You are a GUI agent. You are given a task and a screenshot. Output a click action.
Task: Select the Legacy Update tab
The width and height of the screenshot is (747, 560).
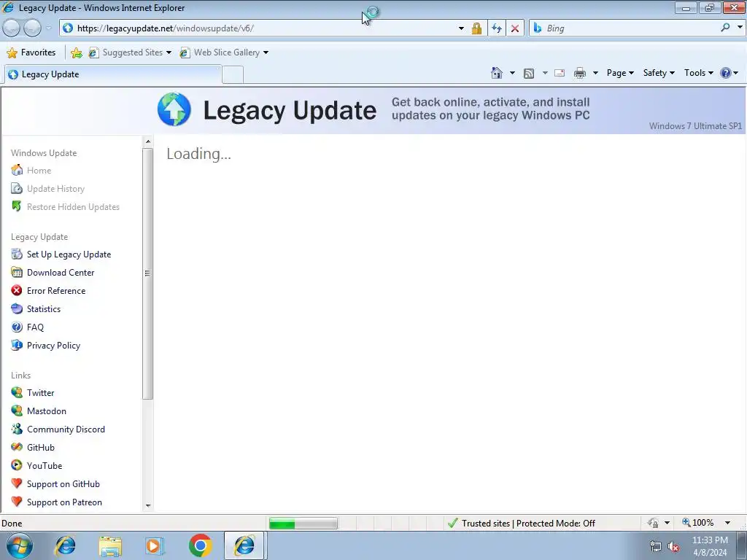click(113, 74)
